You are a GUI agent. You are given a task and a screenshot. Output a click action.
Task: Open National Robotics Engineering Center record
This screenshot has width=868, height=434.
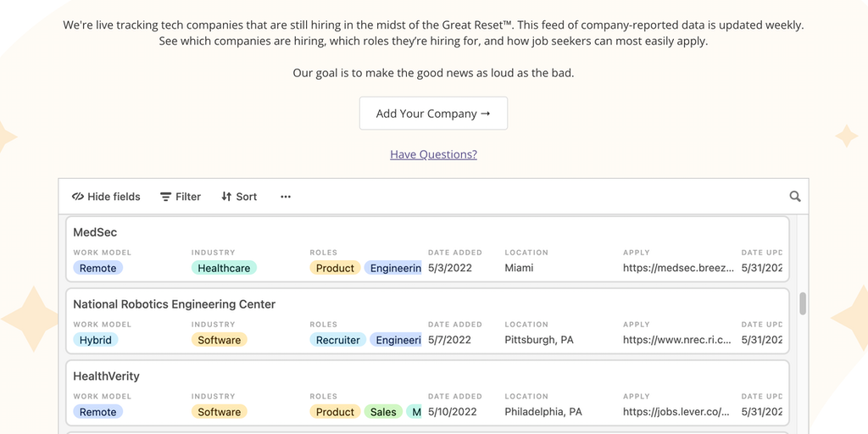174,304
